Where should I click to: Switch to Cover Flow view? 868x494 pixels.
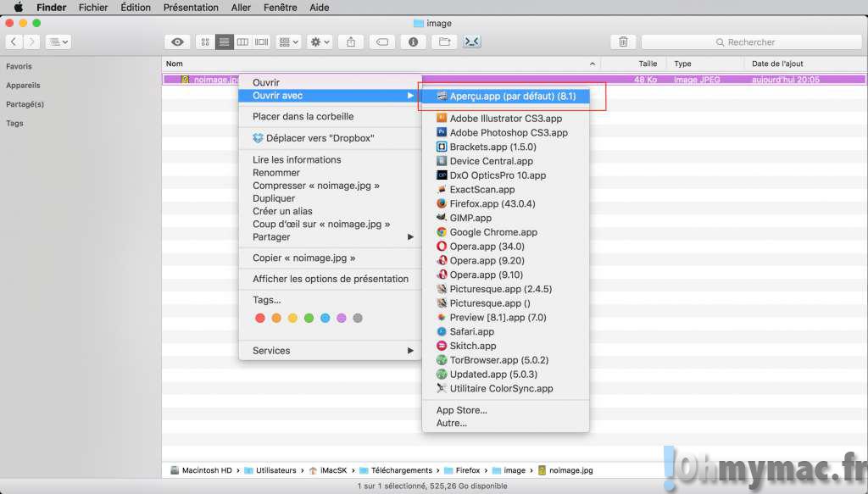pyautogui.click(x=260, y=42)
